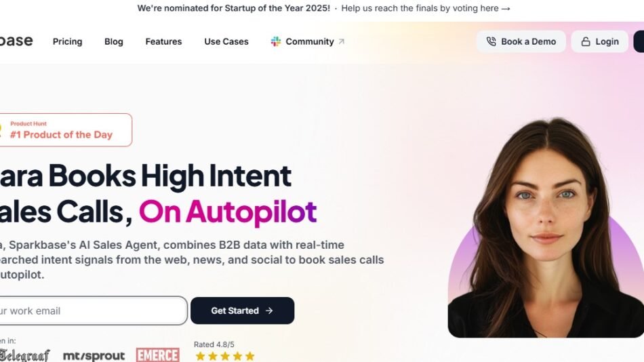The height and width of the screenshot is (362, 644).
Task: Click the mt/sprout logo
Action: (94, 356)
